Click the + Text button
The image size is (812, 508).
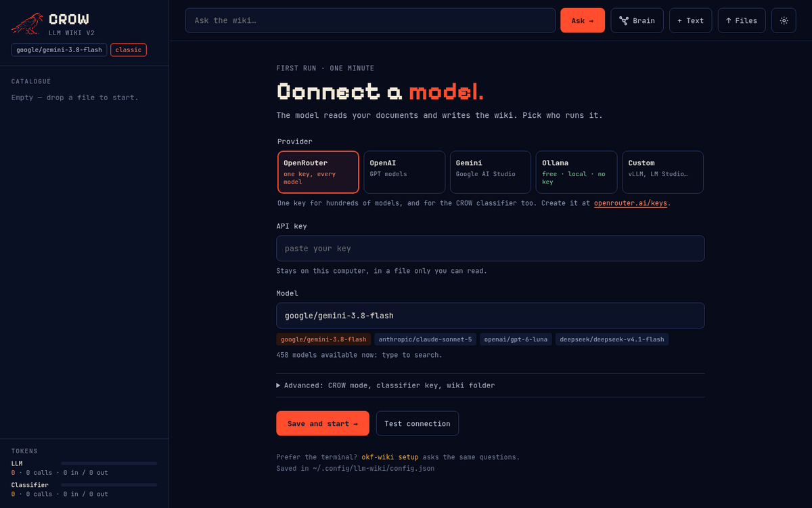tap(690, 20)
